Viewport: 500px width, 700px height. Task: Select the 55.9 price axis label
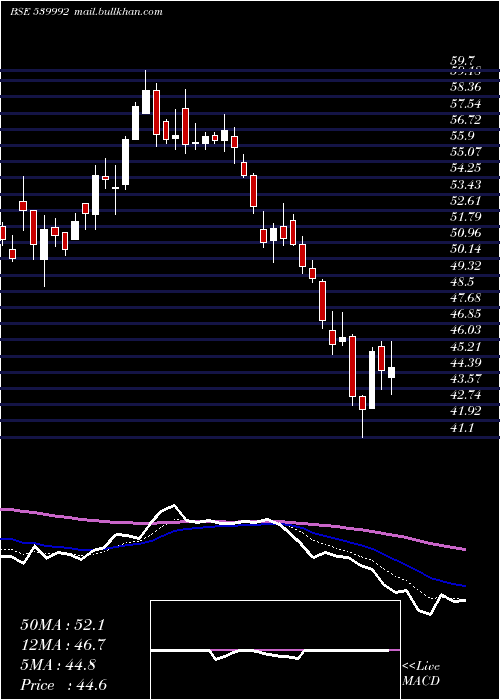[x=463, y=136]
